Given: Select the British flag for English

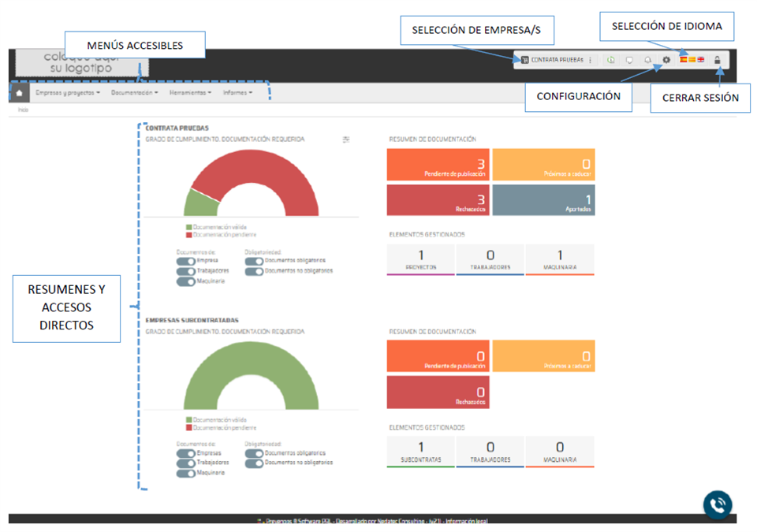Looking at the screenshot, I should point(700,60).
